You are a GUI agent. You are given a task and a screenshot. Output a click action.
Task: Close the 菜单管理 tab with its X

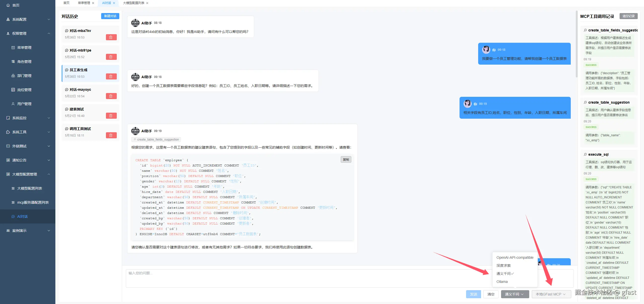[93, 3]
